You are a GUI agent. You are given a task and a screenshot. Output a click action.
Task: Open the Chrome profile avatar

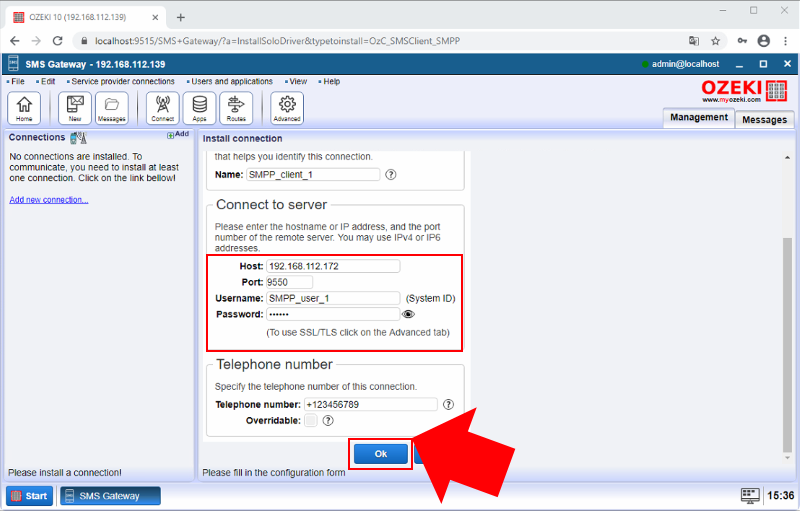(764, 41)
